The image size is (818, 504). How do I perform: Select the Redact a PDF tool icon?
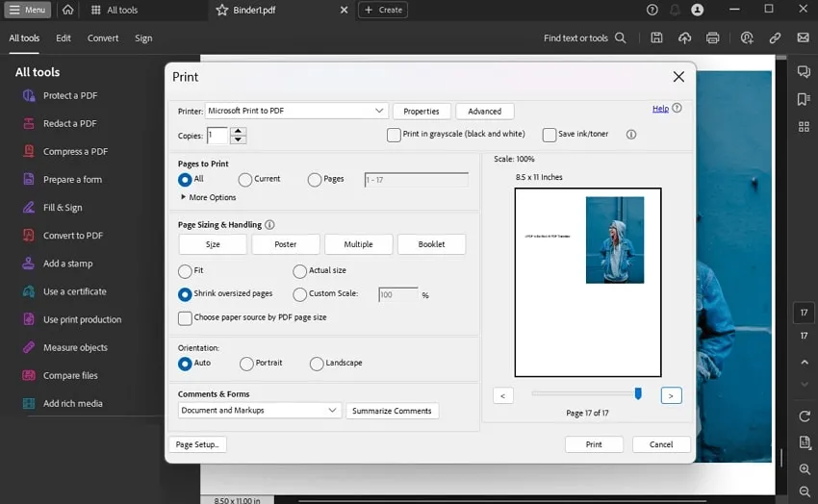[x=27, y=123]
